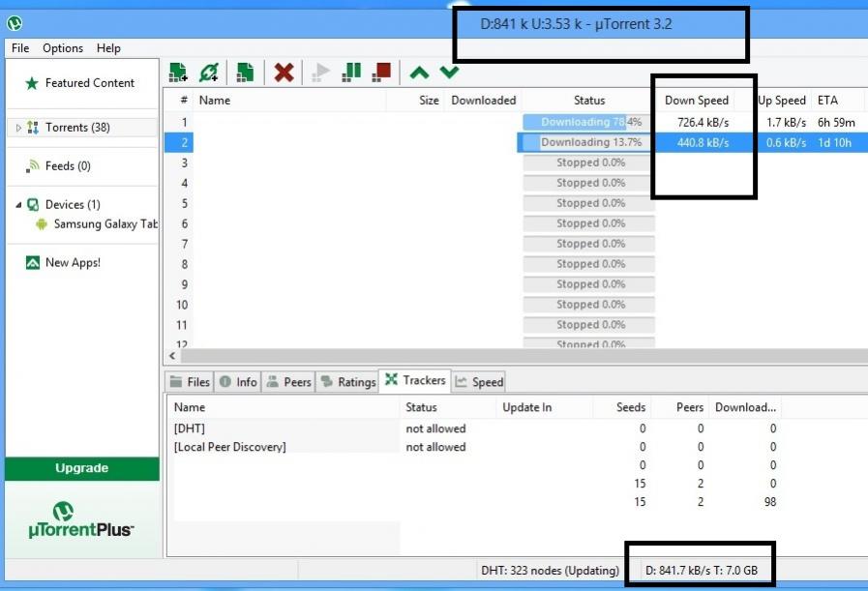868x591 pixels.
Task: Click the red X Remove torrent icon
Action: pos(284,72)
